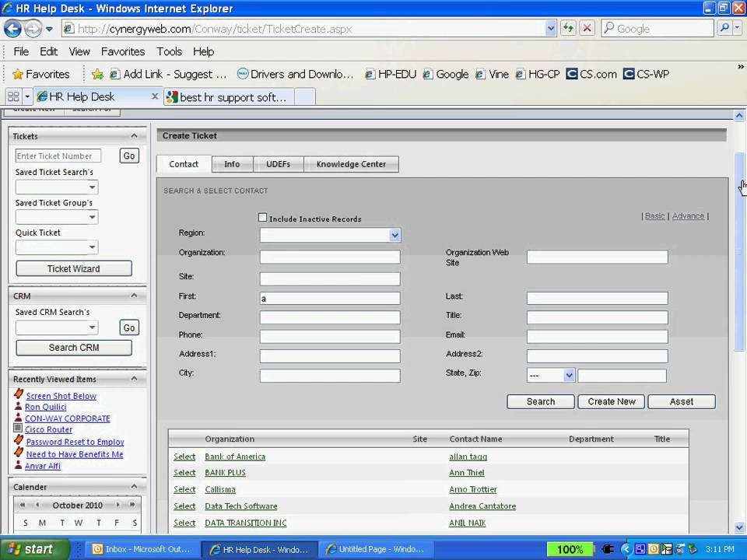Go to next year in calendar
This screenshot has height=560, width=747.
tap(132, 505)
